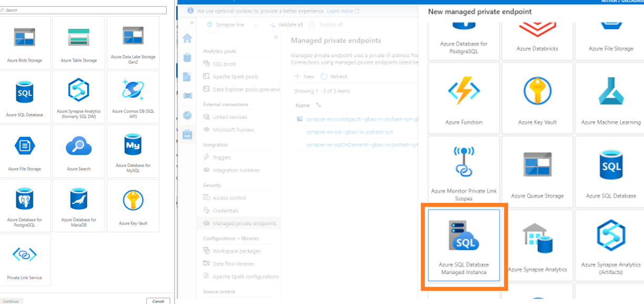Open the Develop hub document icon

point(188,77)
